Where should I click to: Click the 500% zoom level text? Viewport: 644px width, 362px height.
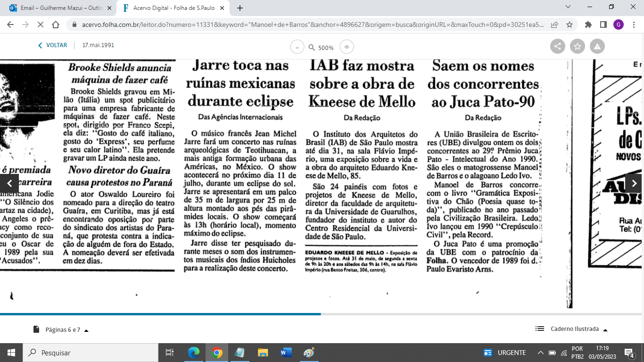[326, 48]
